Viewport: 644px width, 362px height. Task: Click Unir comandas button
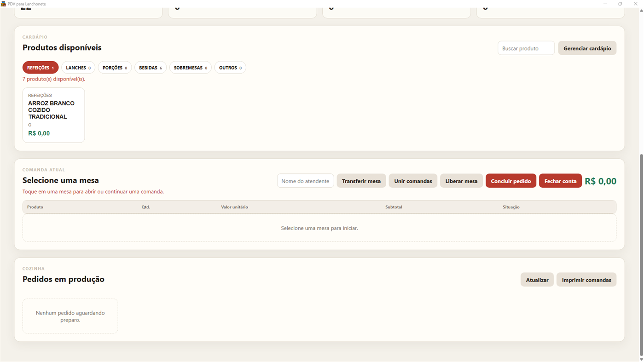point(413,181)
